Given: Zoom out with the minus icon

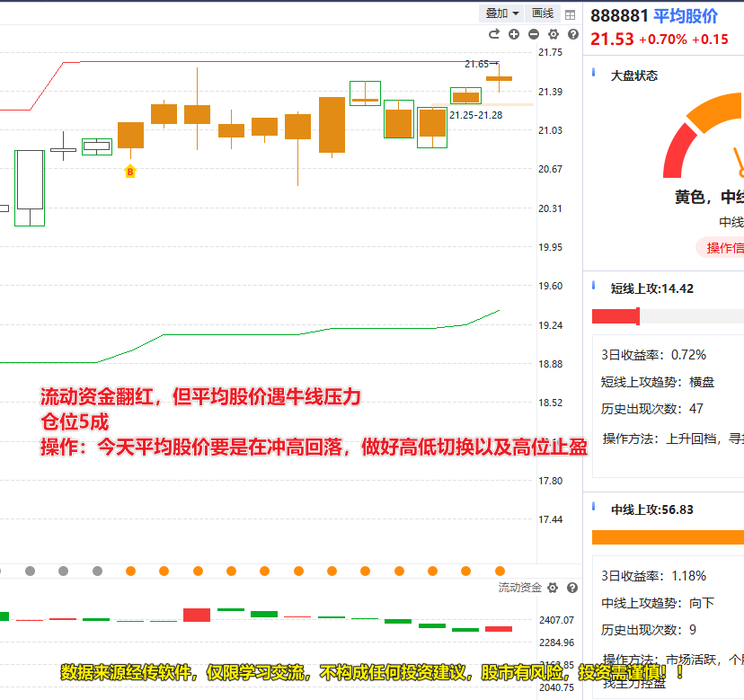Looking at the screenshot, I should coord(534,34).
